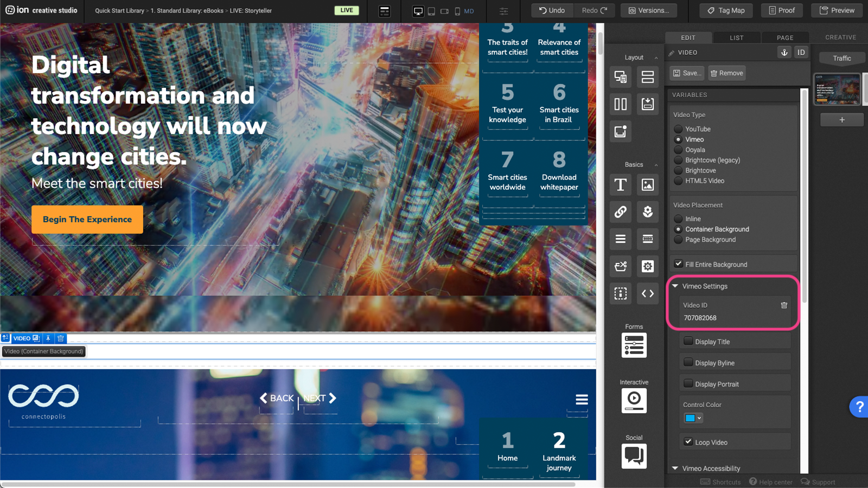Enable the Display Title checkbox
This screenshot has width=868, height=488.
click(688, 342)
